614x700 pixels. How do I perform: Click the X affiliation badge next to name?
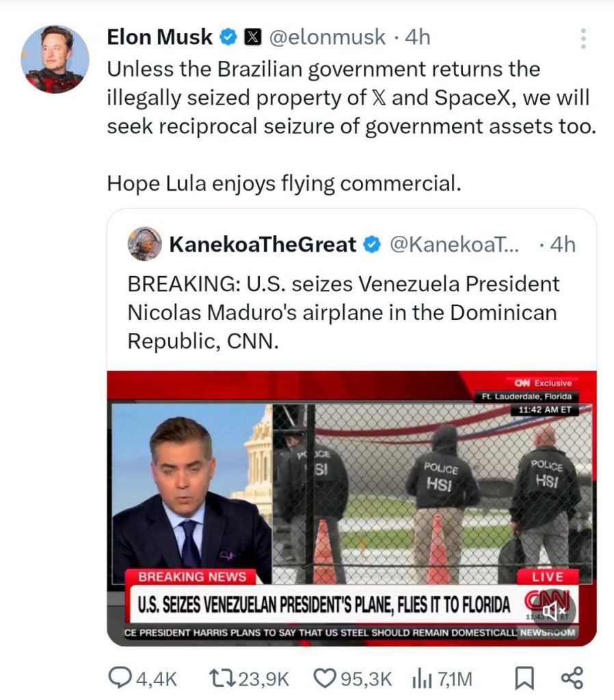pos(252,38)
